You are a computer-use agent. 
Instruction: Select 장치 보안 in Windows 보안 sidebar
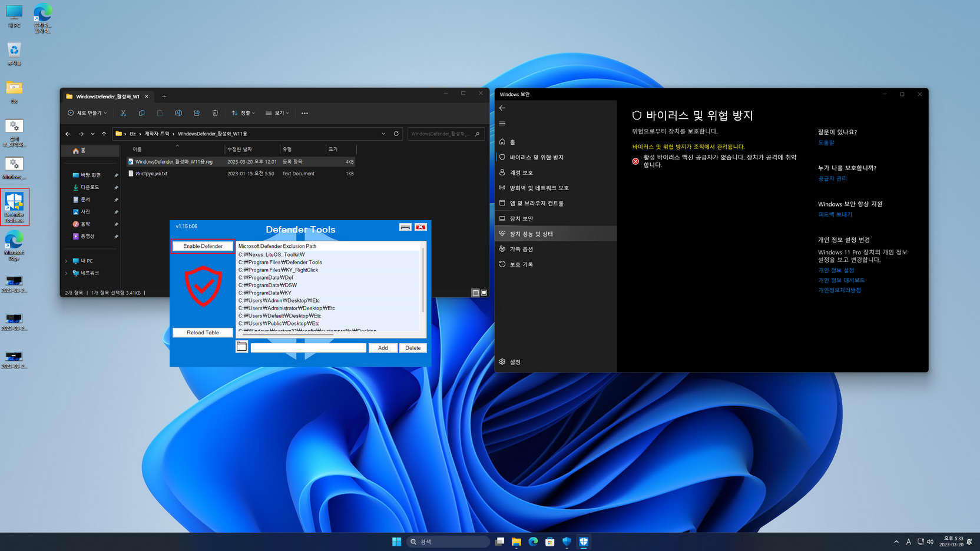pyautogui.click(x=556, y=218)
